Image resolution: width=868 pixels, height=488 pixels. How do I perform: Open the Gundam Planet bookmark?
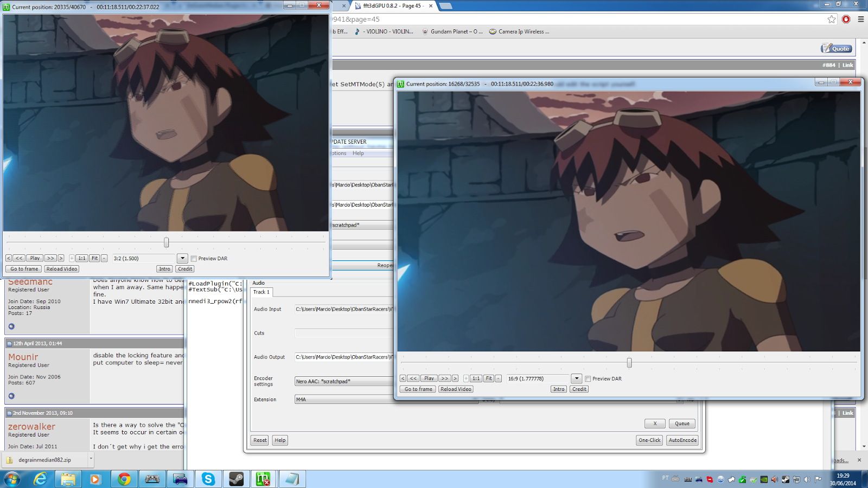coord(452,31)
